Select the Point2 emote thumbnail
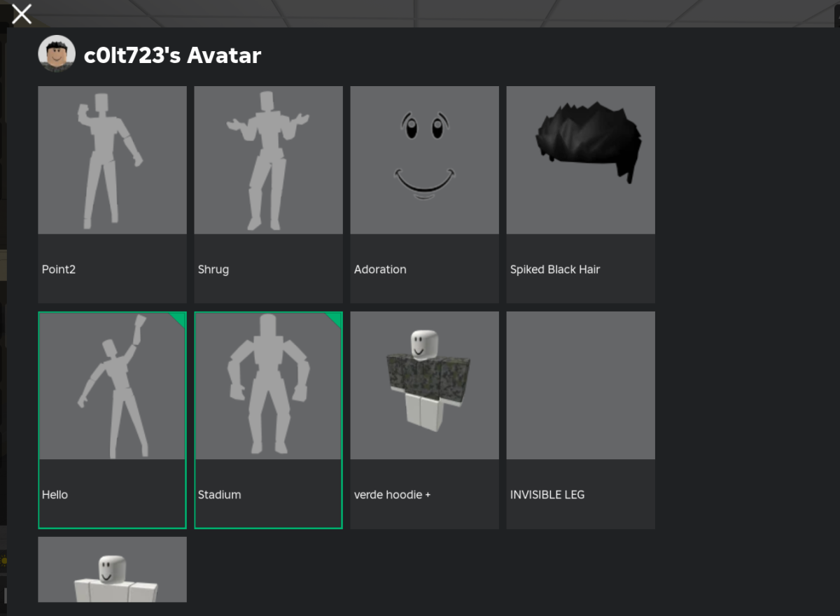The width and height of the screenshot is (840, 616). point(112,160)
